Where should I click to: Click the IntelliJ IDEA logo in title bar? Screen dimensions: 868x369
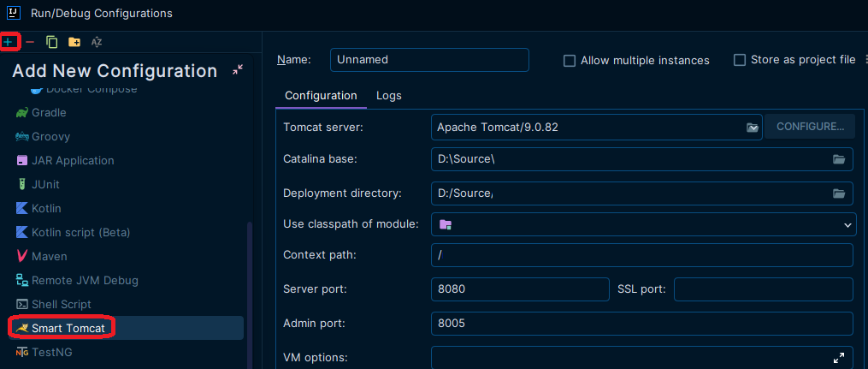tap(14, 13)
